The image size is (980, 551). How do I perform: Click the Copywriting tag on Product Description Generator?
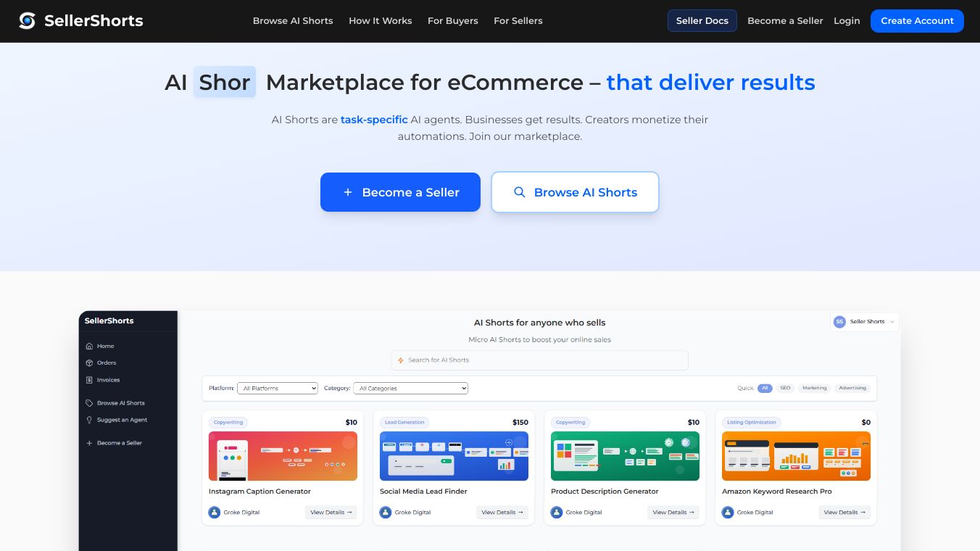point(570,422)
